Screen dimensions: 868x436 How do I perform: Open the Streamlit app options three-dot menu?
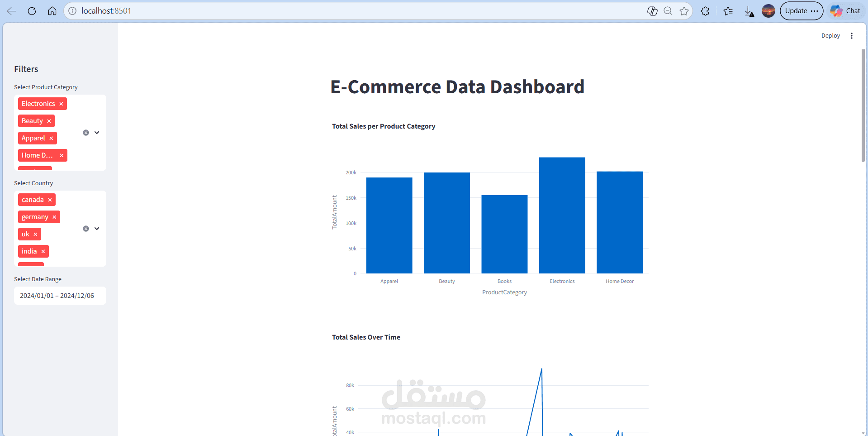point(852,35)
